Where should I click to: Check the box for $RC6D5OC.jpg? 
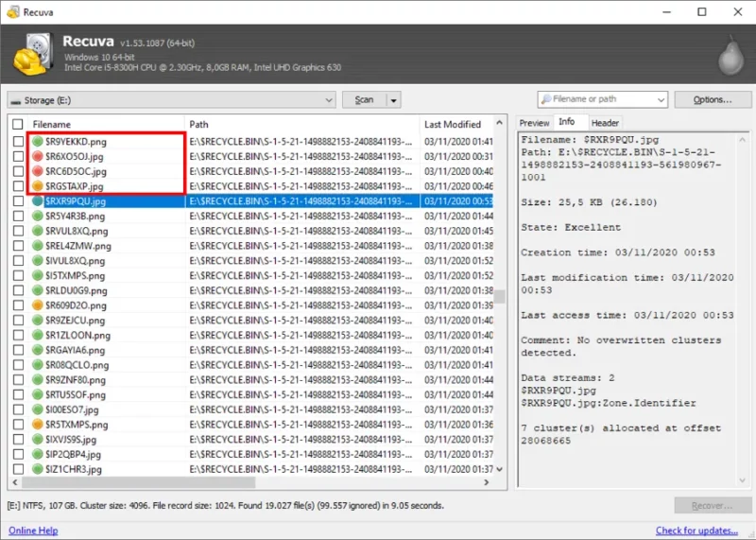click(18, 171)
